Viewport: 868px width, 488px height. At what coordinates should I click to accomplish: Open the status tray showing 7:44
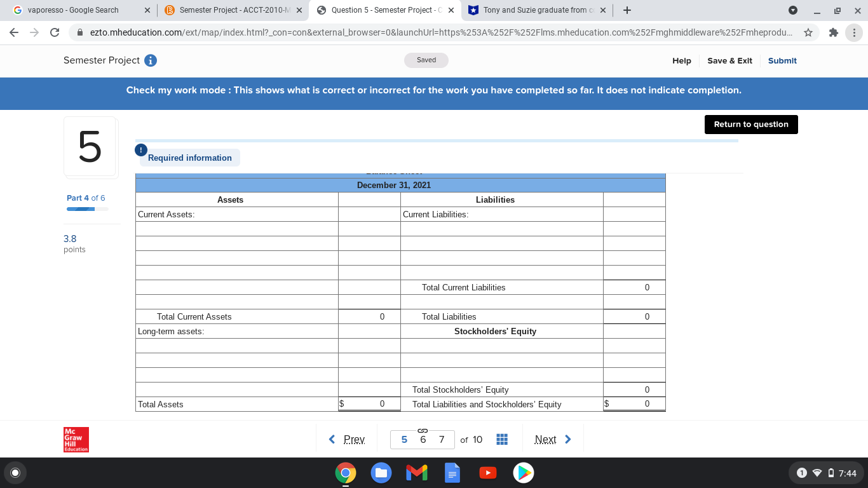point(826,473)
